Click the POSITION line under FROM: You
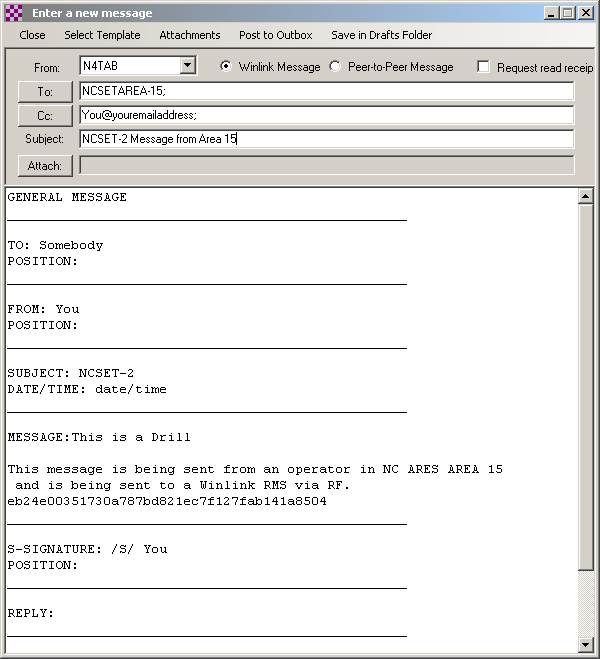This screenshot has height=659, width=600. [x=43, y=325]
